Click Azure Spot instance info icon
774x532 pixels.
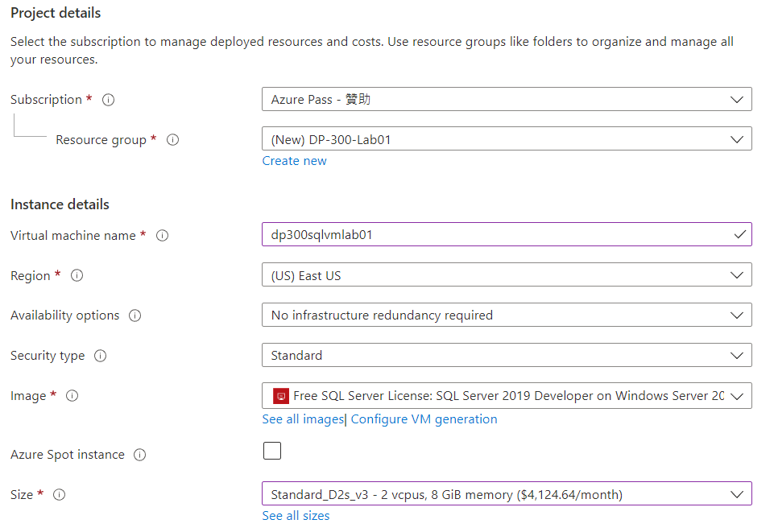coord(140,455)
